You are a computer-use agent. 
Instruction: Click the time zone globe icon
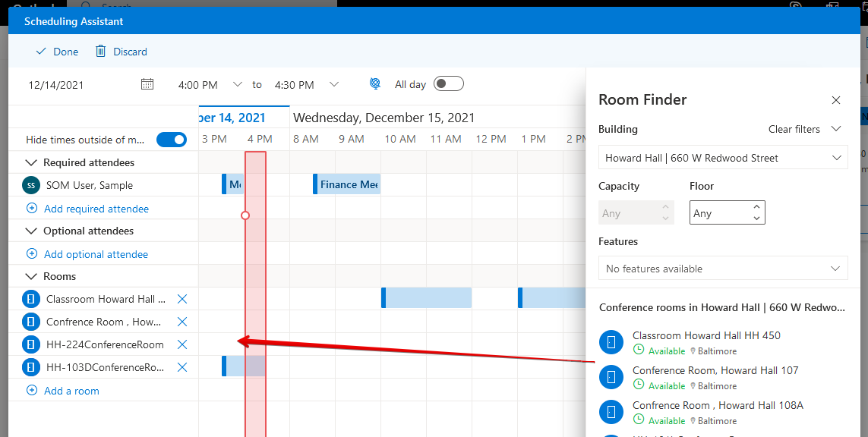374,84
